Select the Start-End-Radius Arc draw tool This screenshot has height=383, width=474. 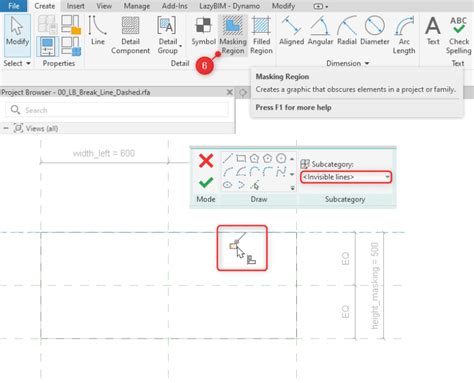227,172
